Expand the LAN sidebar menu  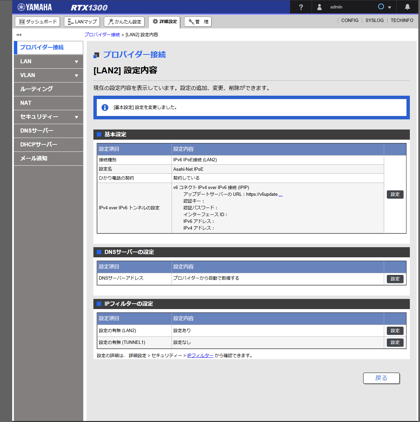click(x=49, y=61)
